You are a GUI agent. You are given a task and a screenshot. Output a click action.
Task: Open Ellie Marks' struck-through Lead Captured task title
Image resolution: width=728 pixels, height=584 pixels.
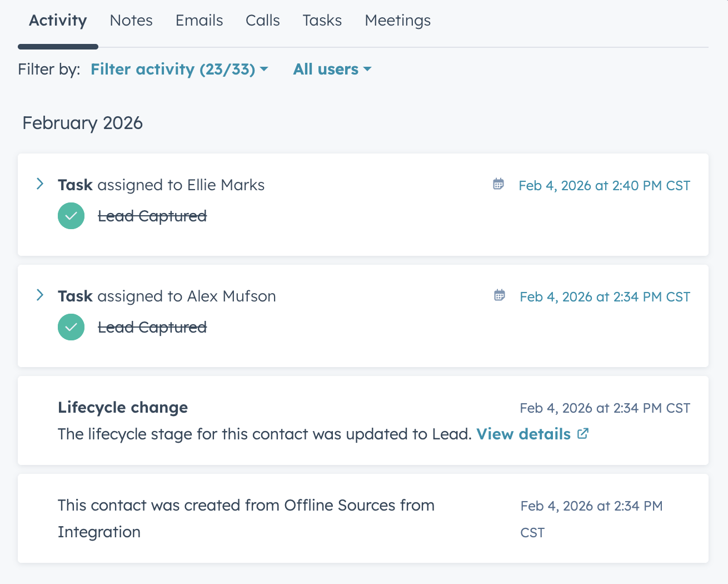(x=152, y=216)
